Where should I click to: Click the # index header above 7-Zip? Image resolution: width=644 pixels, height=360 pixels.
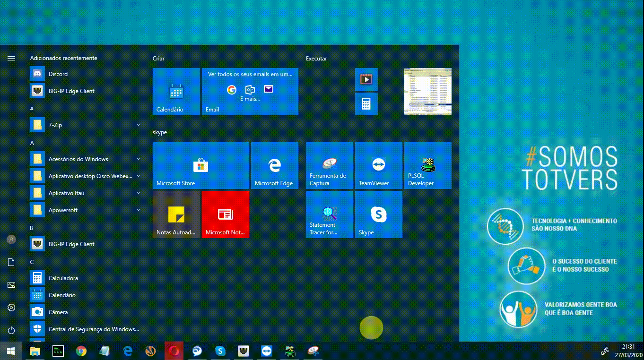32,109
